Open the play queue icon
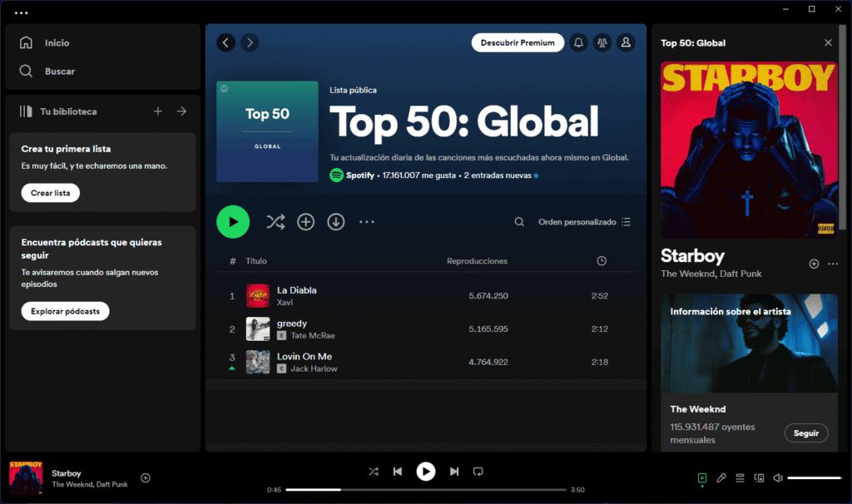852x504 pixels. (x=740, y=478)
